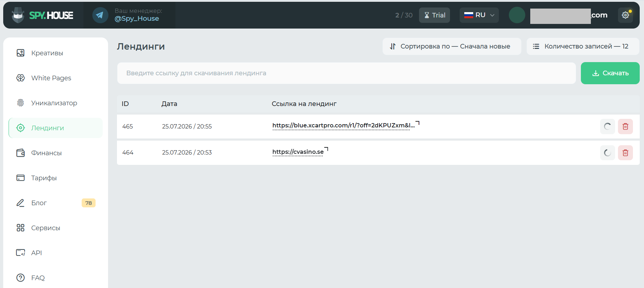
Task: Click the loading spinner for record 464
Action: (608, 153)
